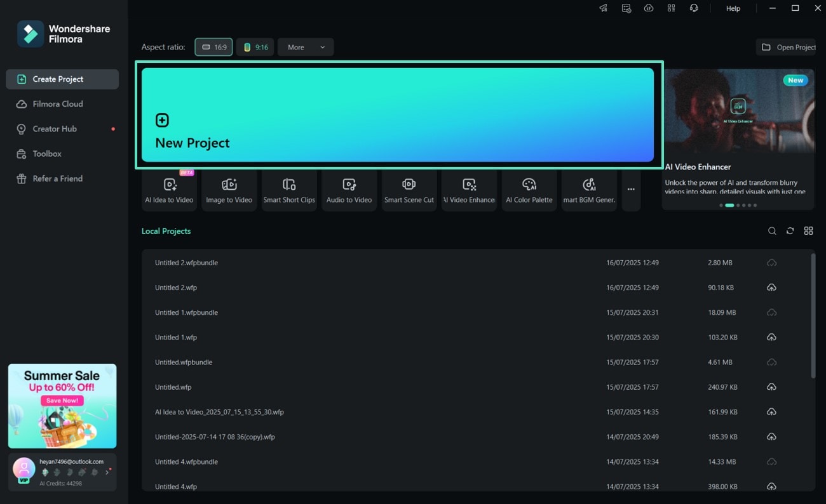Open the account profile avatar
The height and width of the screenshot is (504, 826).
24,470
